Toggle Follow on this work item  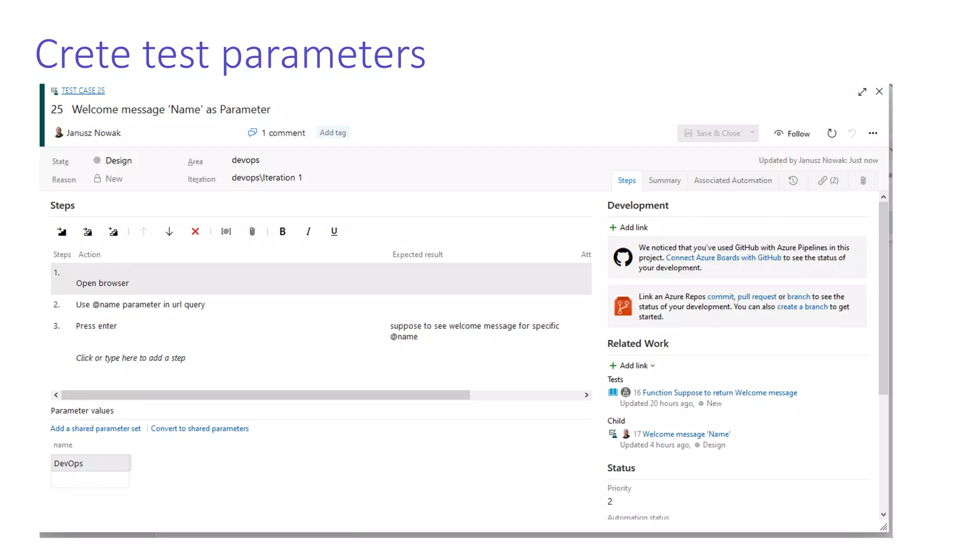click(792, 134)
